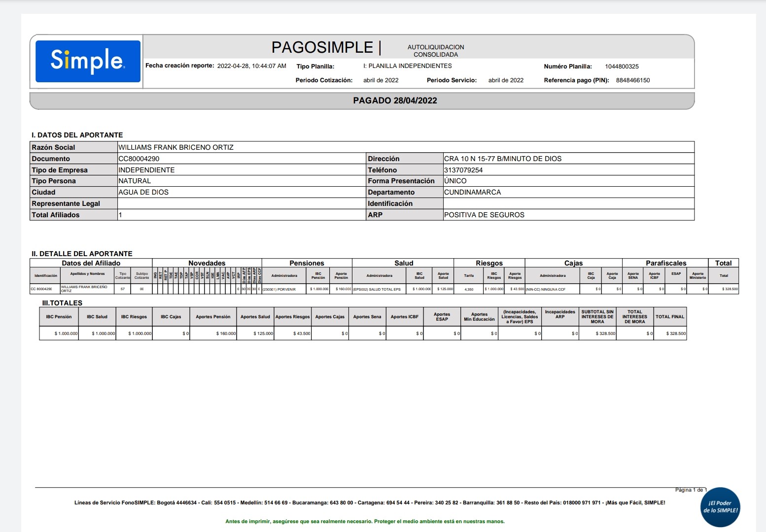The width and height of the screenshot is (766, 532).
Task: Click the ARP value POSITIVA DE SEGUROS
Action: coord(484,215)
